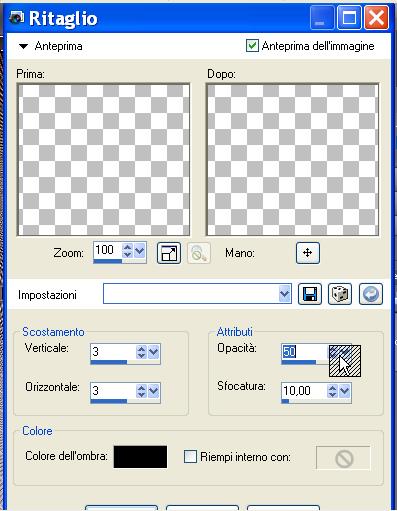
Task: Maximize the Ritaglio window
Action: [x=349, y=17]
